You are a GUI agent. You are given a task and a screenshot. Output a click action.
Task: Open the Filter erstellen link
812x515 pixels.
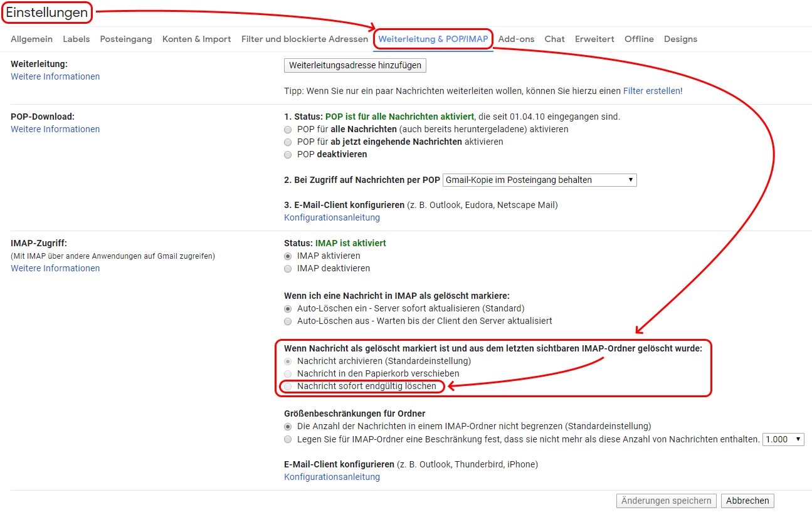click(x=651, y=91)
